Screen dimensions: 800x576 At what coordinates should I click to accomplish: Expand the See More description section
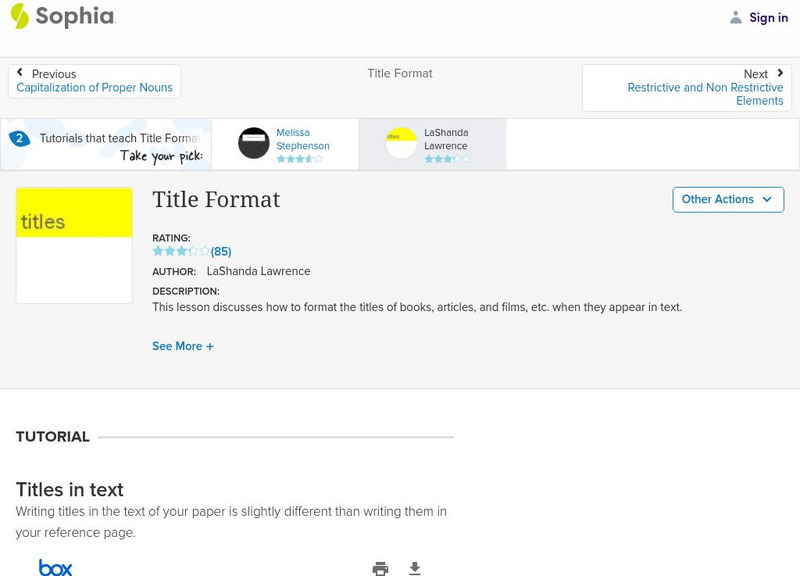pos(183,346)
